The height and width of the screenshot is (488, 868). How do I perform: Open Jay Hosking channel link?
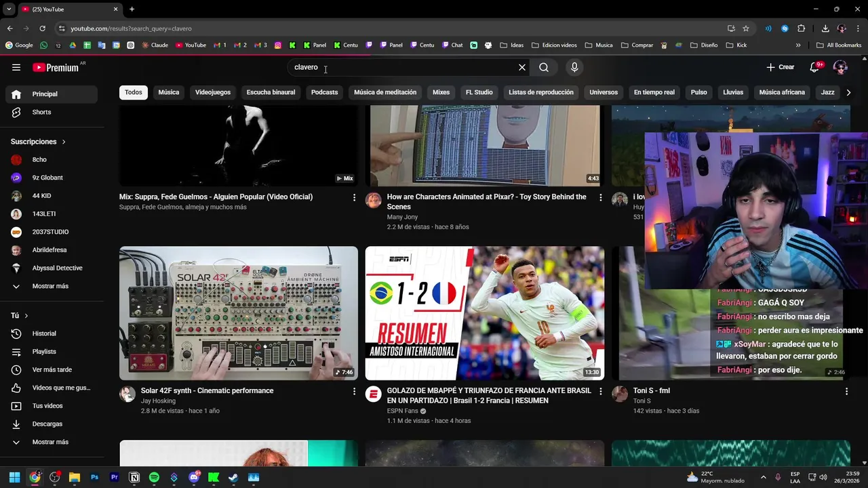coord(158,401)
